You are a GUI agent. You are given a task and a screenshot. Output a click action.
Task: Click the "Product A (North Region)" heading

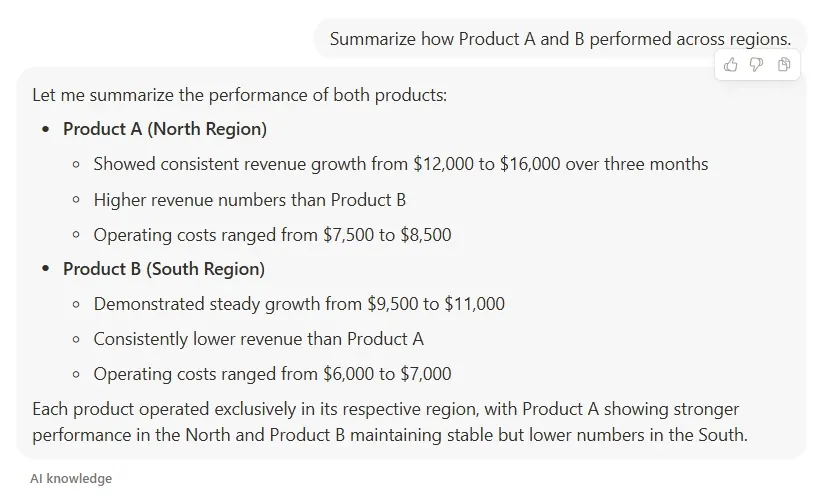click(x=165, y=129)
